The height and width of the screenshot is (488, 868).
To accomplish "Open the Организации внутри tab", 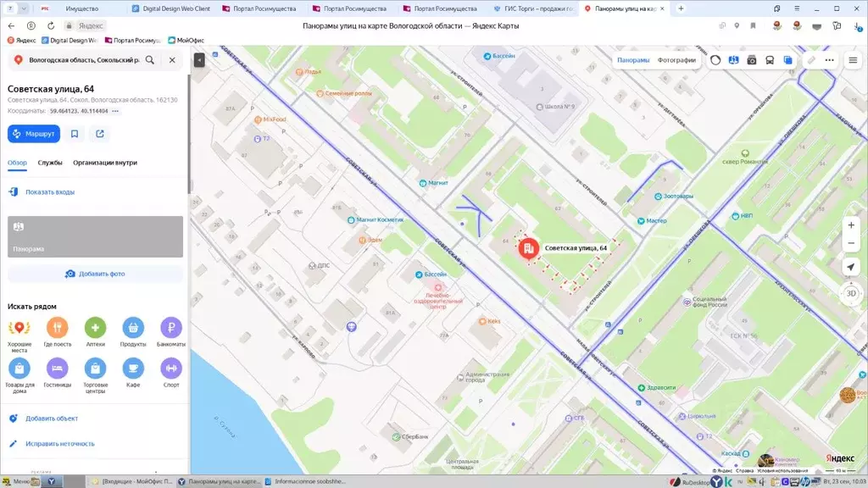I will [105, 163].
